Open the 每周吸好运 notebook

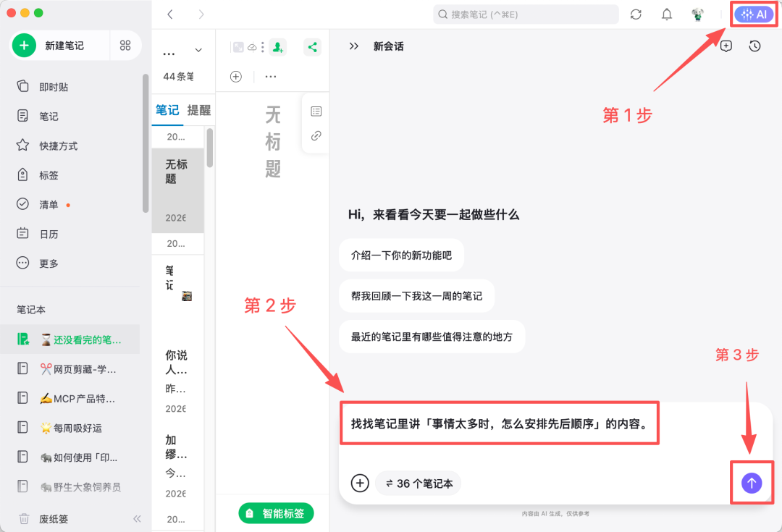(x=70, y=428)
